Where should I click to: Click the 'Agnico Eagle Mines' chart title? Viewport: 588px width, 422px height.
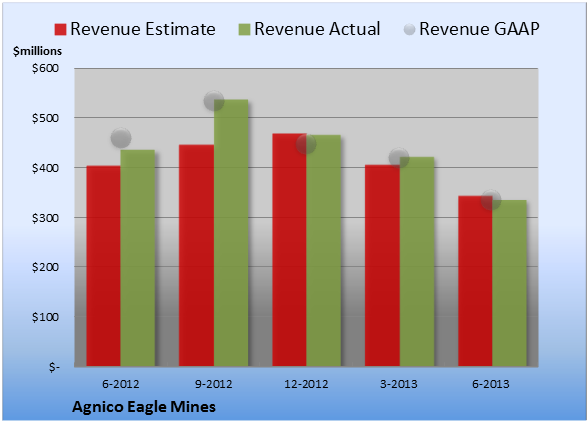144,407
